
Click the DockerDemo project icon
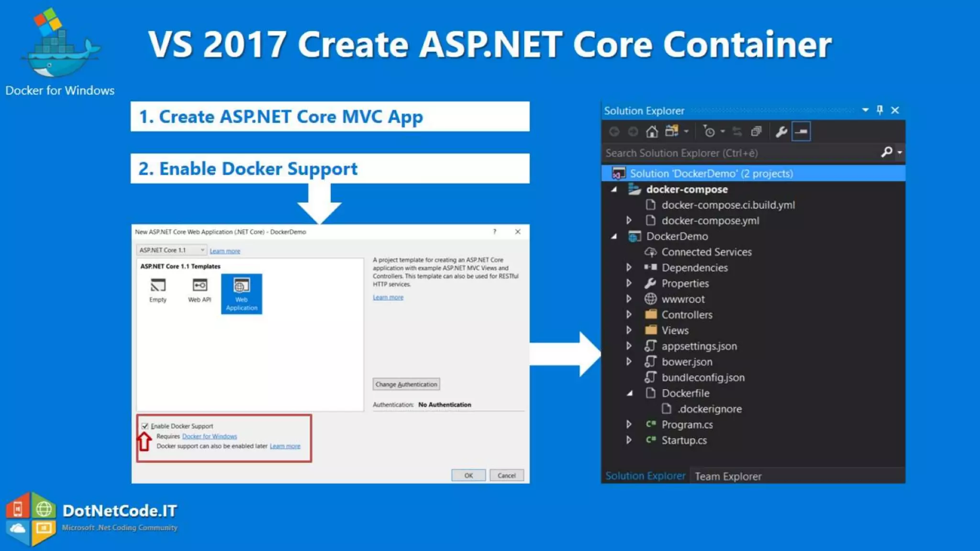[635, 236]
